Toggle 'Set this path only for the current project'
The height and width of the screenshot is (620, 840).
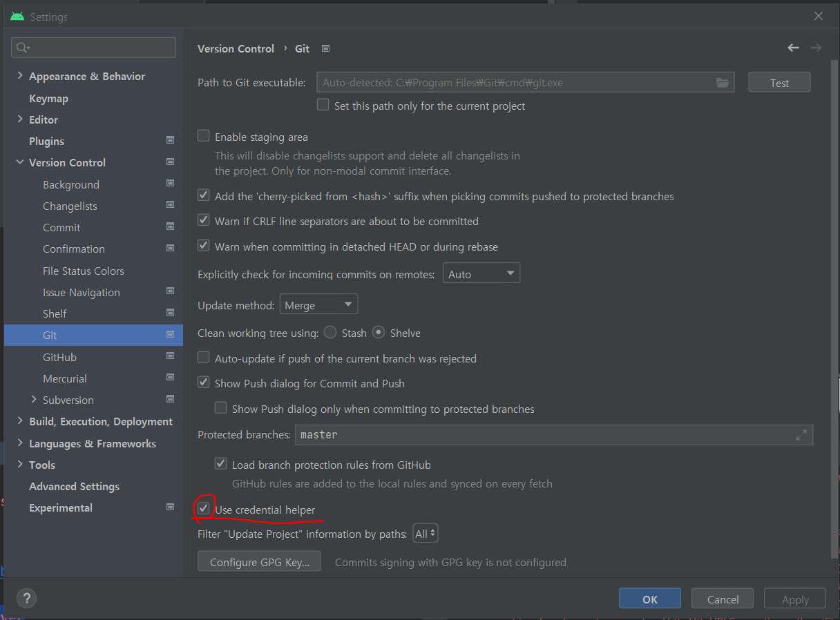[323, 105]
